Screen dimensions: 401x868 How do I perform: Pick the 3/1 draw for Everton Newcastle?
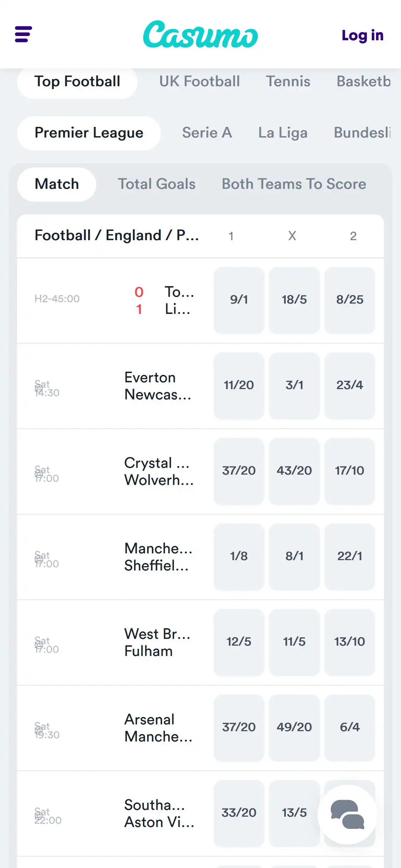point(294,385)
